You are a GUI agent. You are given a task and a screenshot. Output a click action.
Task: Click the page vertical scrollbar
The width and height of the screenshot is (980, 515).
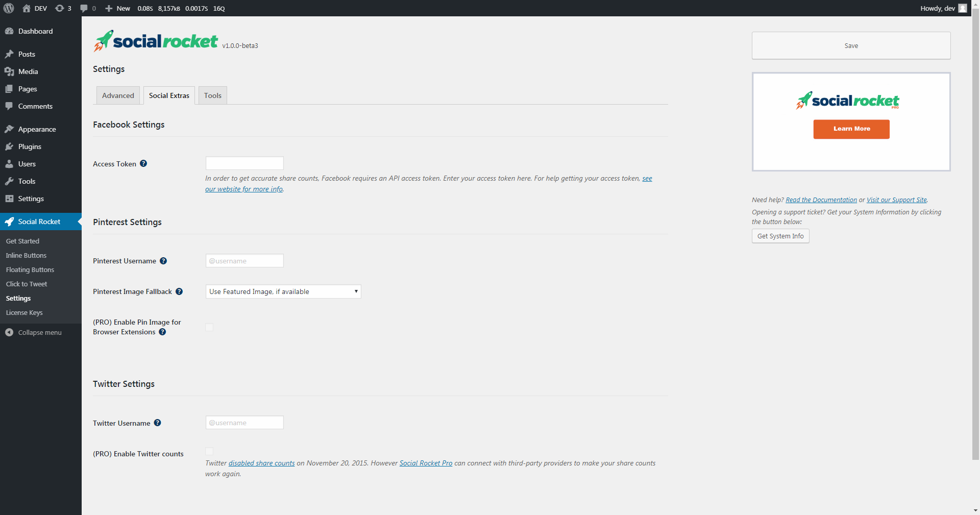coord(975,235)
